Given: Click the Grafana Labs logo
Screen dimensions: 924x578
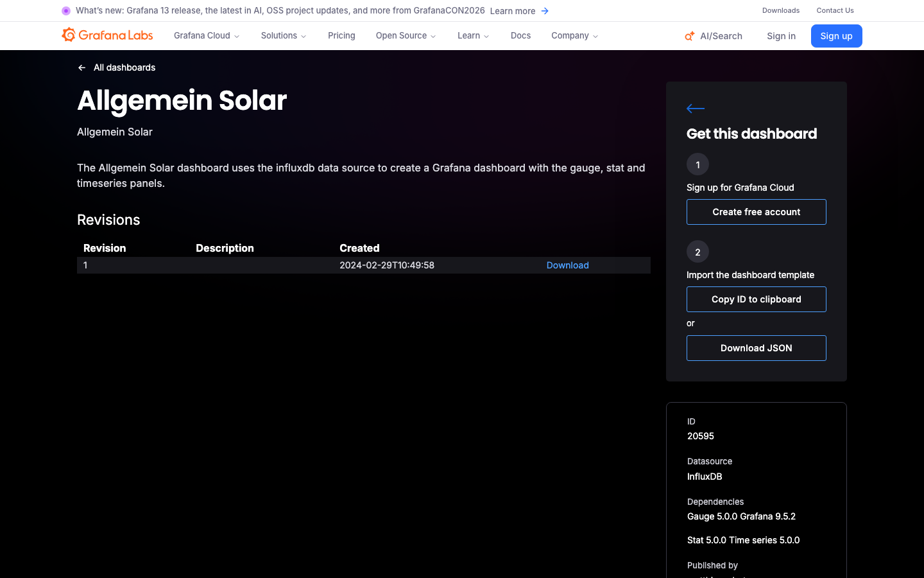Looking at the screenshot, I should (x=107, y=35).
